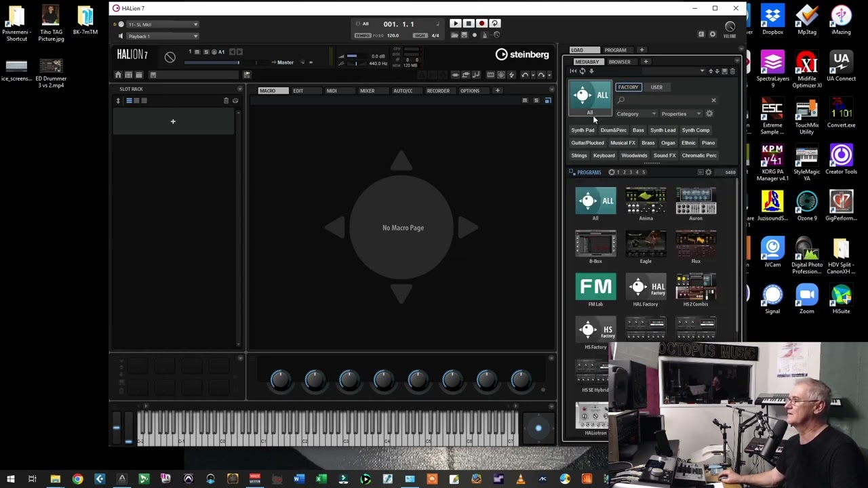Filter by Drum&Perc category
868x488 pixels.
pos(614,130)
